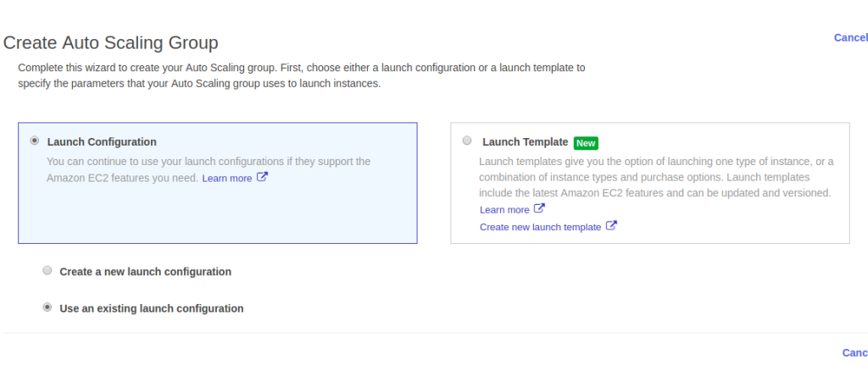Click the 'Create new launch template' link
The image size is (868, 370).
(x=540, y=227)
